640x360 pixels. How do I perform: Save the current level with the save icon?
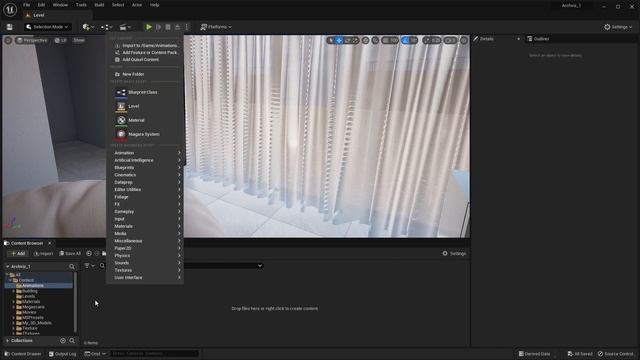click(x=9, y=27)
